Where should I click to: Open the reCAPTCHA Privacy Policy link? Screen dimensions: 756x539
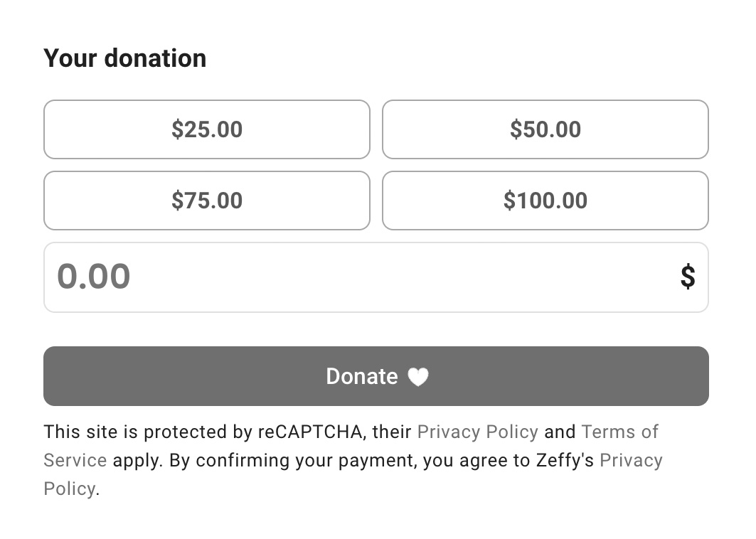point(477,432)
